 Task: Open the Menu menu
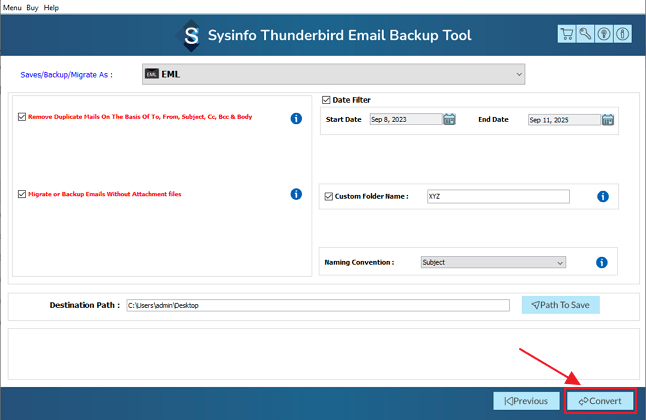[x=12, y=7]
